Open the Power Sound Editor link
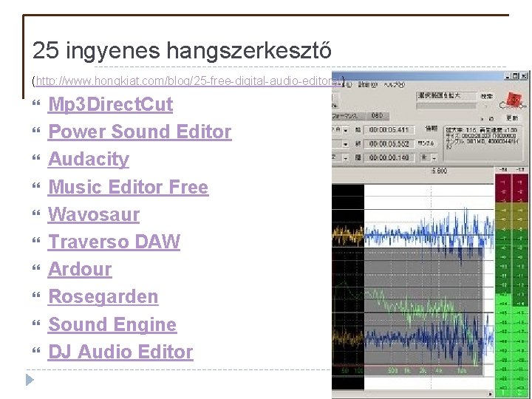 click(x=140, y=132)
